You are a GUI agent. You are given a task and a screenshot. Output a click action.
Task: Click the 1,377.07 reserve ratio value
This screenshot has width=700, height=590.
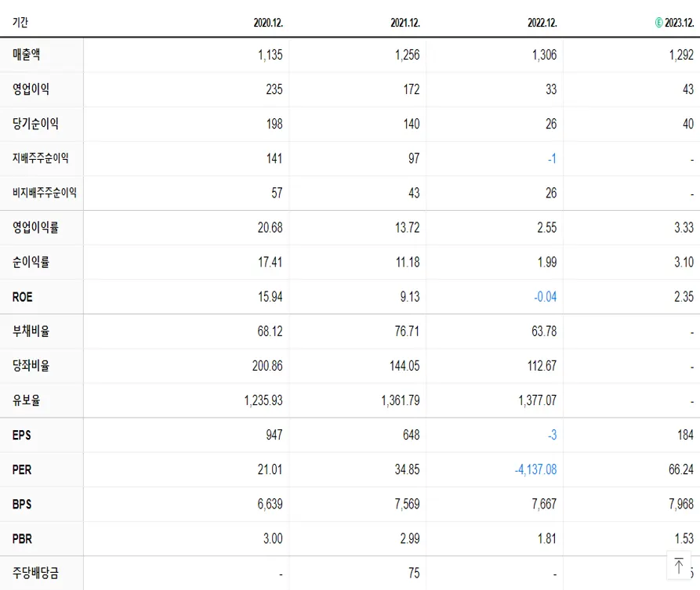tap(538, 400)
